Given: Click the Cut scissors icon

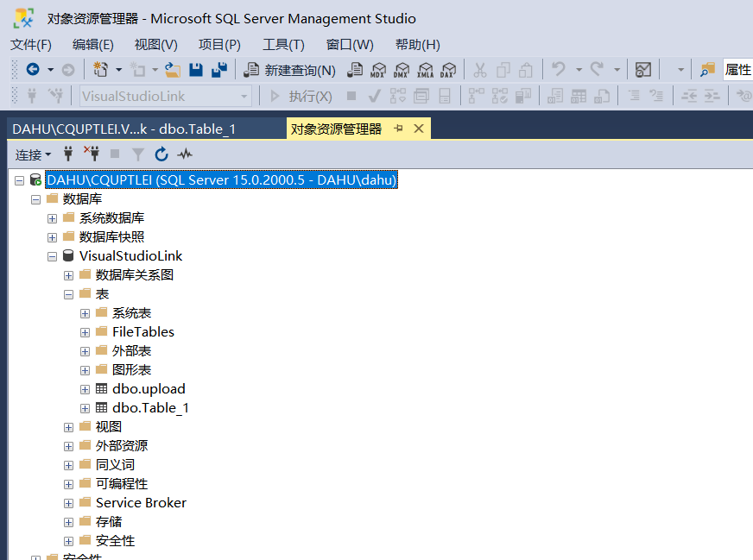Looking at the screenshot, I should pyautogui.click(x=480, y=70).
